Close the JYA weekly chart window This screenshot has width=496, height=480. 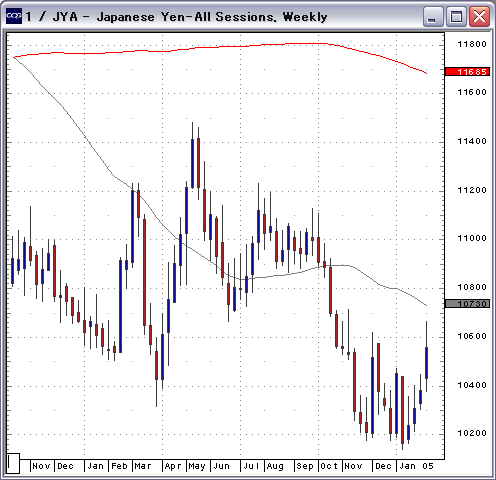(479, 17)
